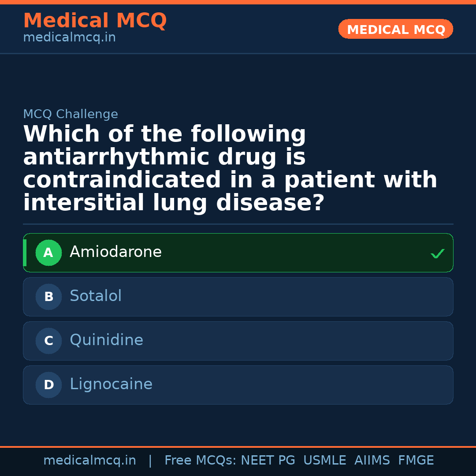
Task: Click the USMLE footer text
Action: 324,461
